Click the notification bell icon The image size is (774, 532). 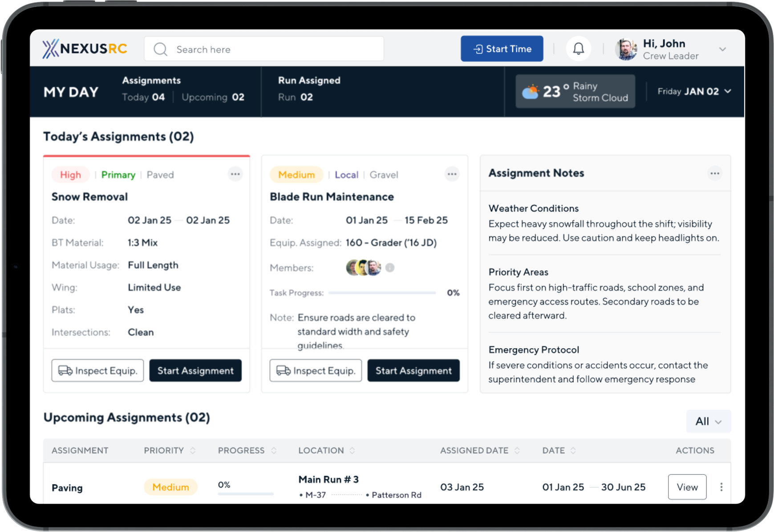coord(578,49)
